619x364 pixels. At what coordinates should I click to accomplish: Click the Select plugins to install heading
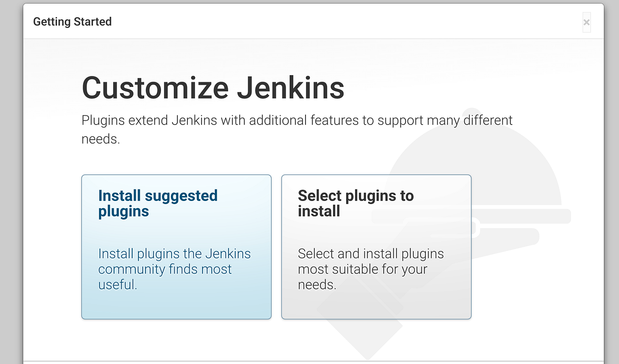point(356,203)
